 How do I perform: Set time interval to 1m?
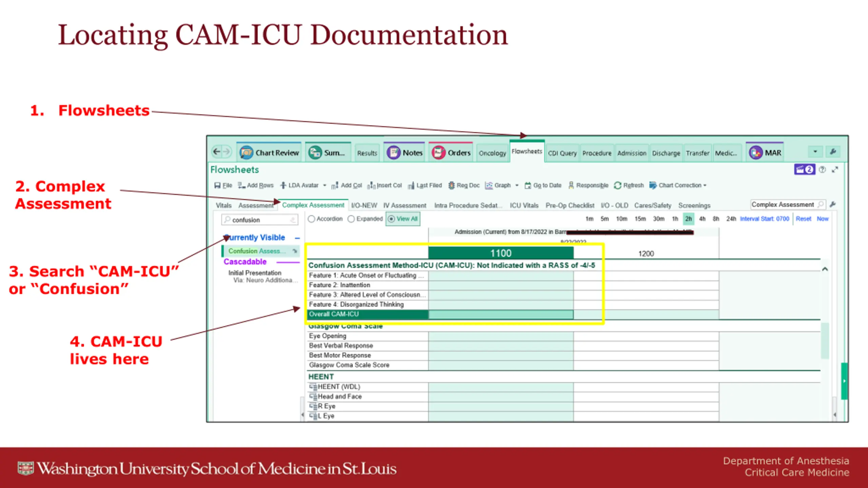point(589,219)
